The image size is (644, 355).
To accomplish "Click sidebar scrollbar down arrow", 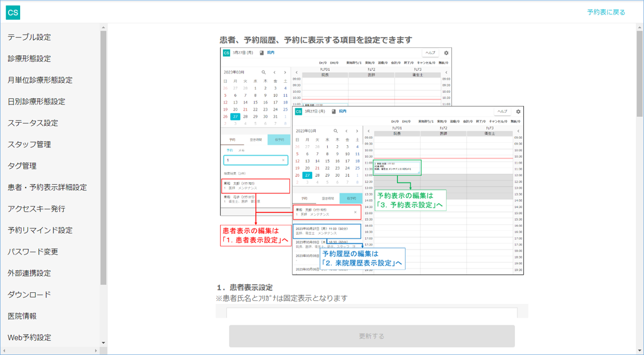I will click(103, 343).
